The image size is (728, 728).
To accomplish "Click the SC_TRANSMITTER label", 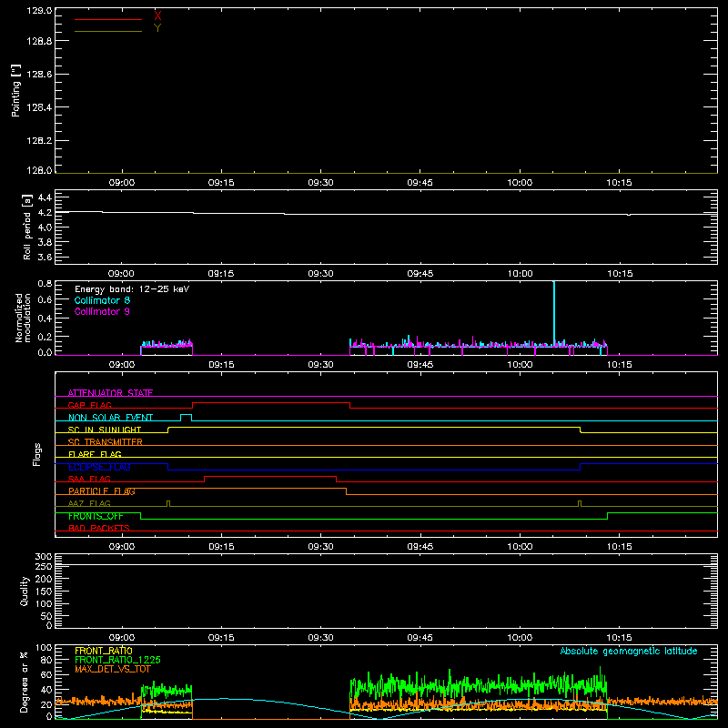I will point(106,442).
